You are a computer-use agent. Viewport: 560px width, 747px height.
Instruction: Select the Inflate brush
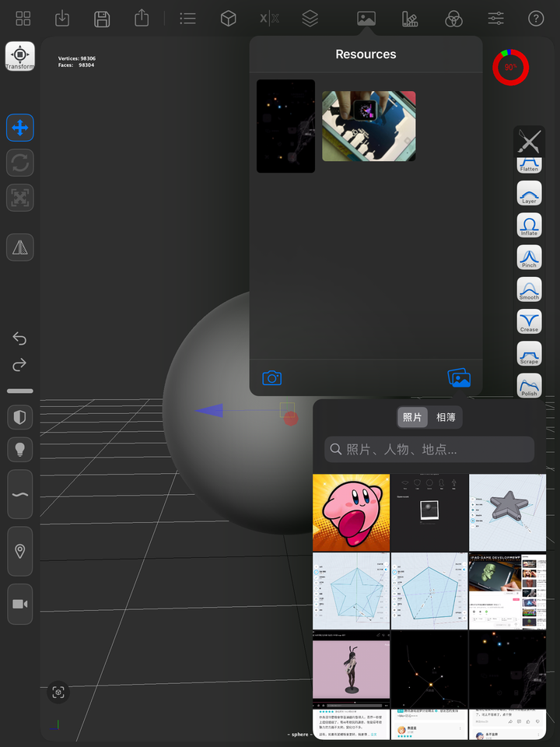(529, 225)
